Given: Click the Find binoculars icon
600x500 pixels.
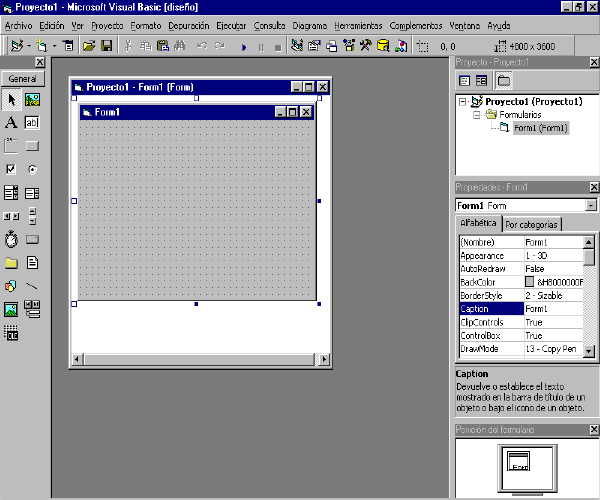Looking at the screenshot, I should click(x=180, y=46).
